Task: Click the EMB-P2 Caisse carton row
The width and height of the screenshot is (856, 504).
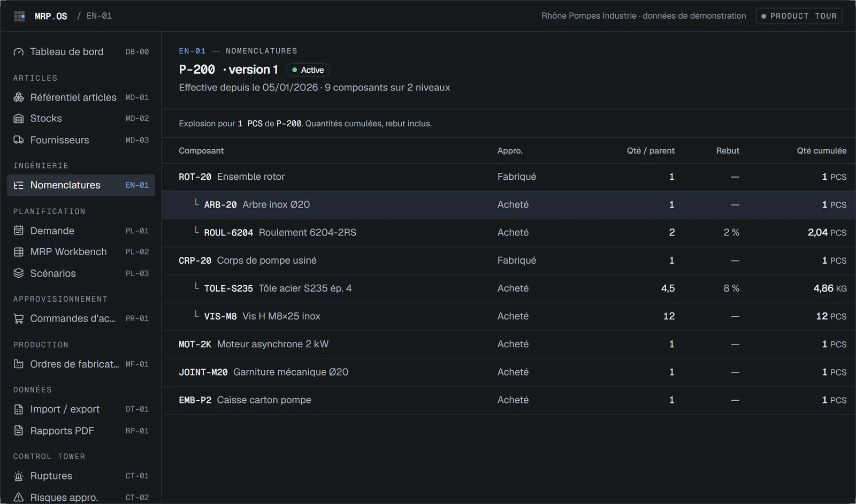Action: click(x=509, y=400)
